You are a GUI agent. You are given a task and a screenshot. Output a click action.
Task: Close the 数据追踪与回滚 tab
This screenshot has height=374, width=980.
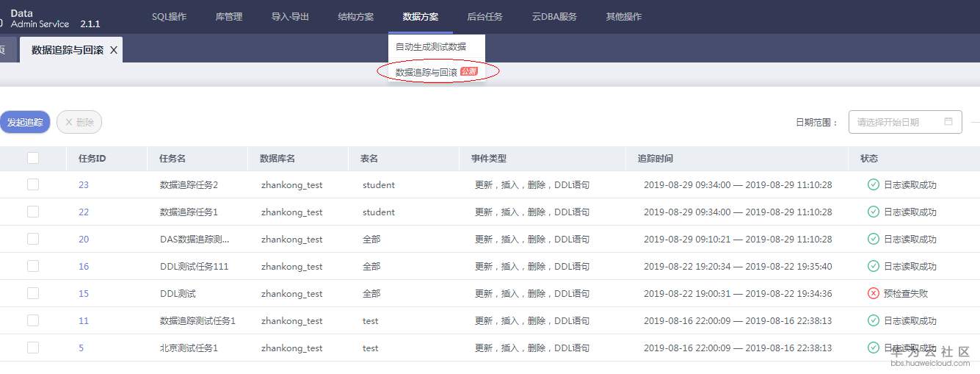pos(114,50)
